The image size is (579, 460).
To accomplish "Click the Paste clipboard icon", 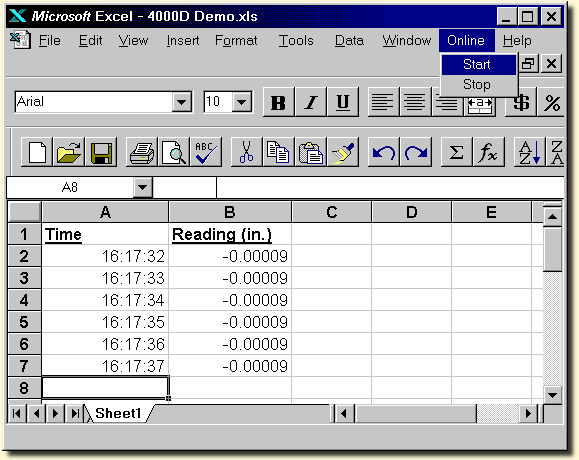I will click(311, 152).
